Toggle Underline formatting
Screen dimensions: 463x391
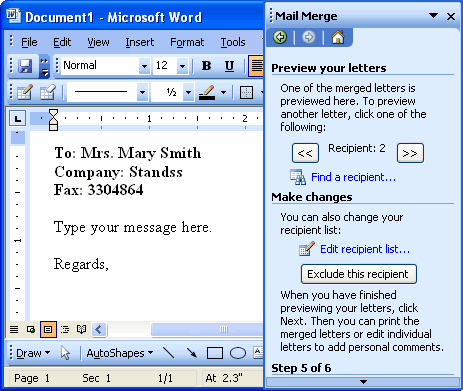229,66
